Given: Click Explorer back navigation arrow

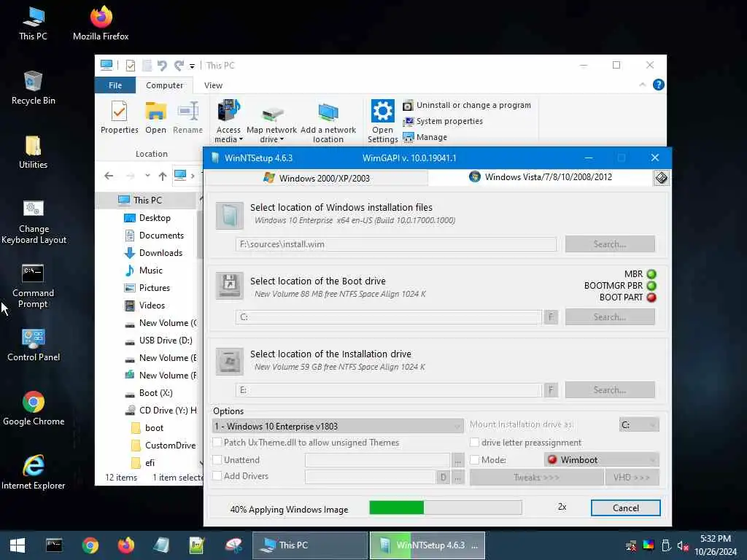Looking at the screenshot, I should (x=109, y=176).
